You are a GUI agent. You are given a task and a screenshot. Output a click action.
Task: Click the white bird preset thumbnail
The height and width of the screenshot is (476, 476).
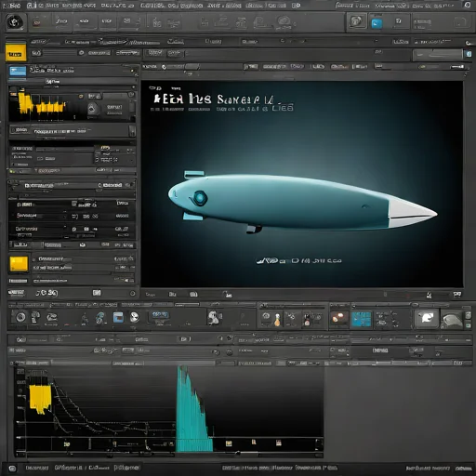tap(427, 318)
